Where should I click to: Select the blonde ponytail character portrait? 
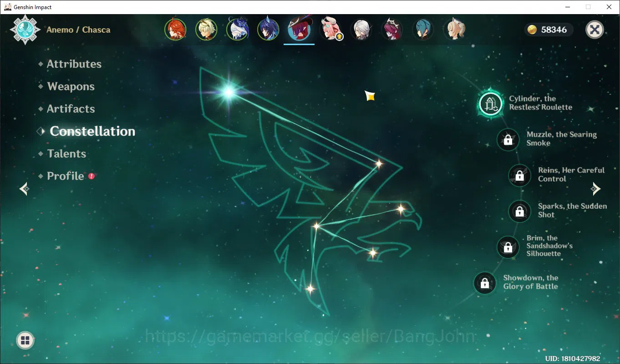(454, 30)
